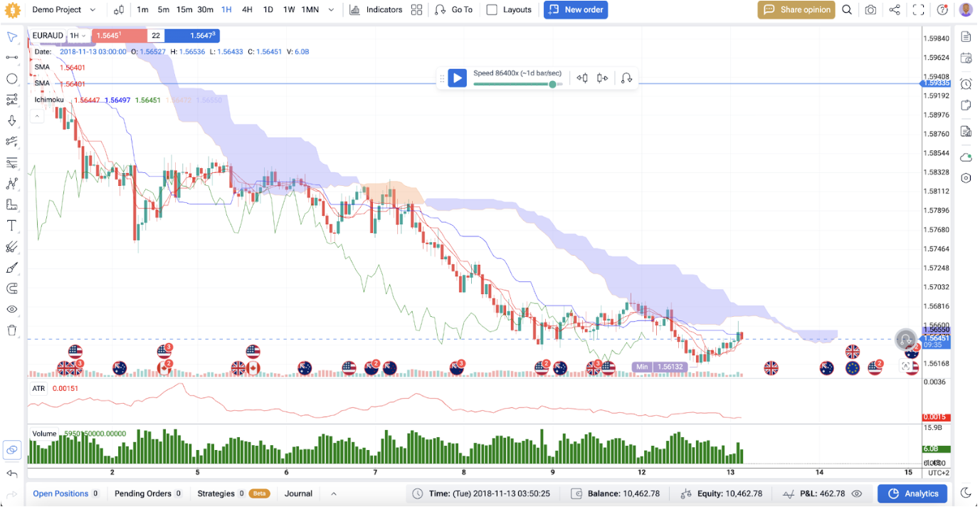Toggle the eye visibility tool in left toolbar
Image resolution: width=980 pixels, height=507 pixels.
pos(12,309)
